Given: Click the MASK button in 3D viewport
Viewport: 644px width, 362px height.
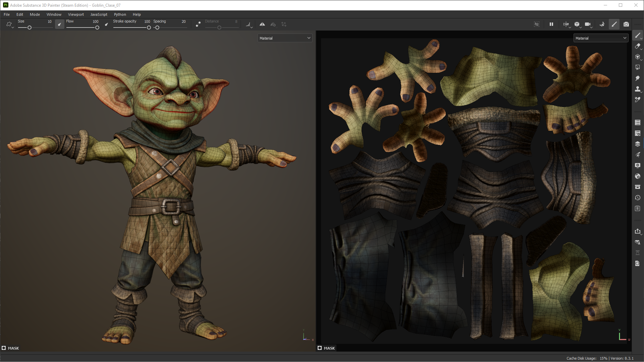Looking at the screenshot, I should (x=10, y=348).
